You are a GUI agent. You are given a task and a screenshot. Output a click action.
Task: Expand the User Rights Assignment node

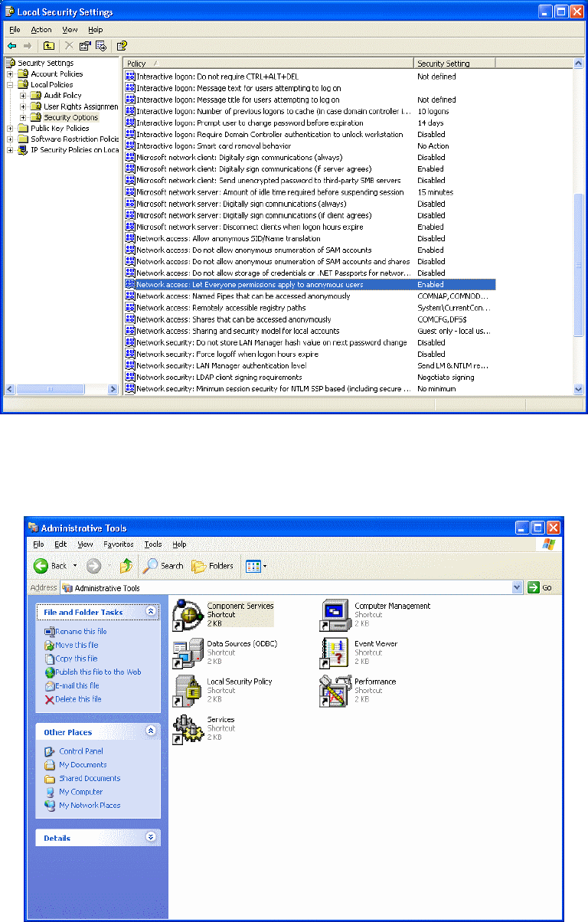[x=23, y=106]
